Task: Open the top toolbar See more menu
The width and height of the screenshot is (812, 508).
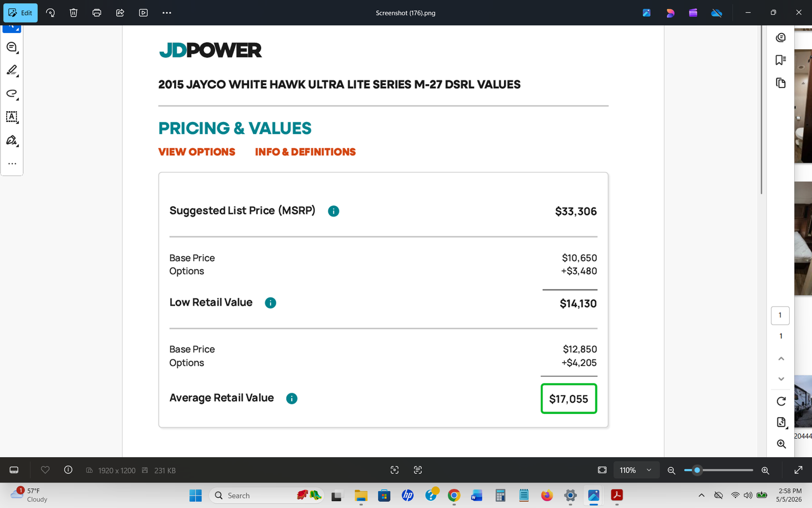Action: coord(167,13)
